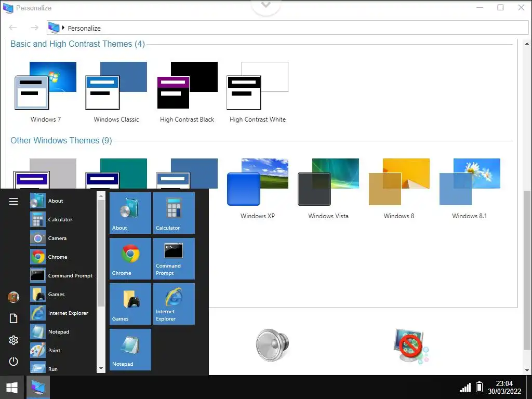Apply the Windows Classic theme

tap(116, 92)
